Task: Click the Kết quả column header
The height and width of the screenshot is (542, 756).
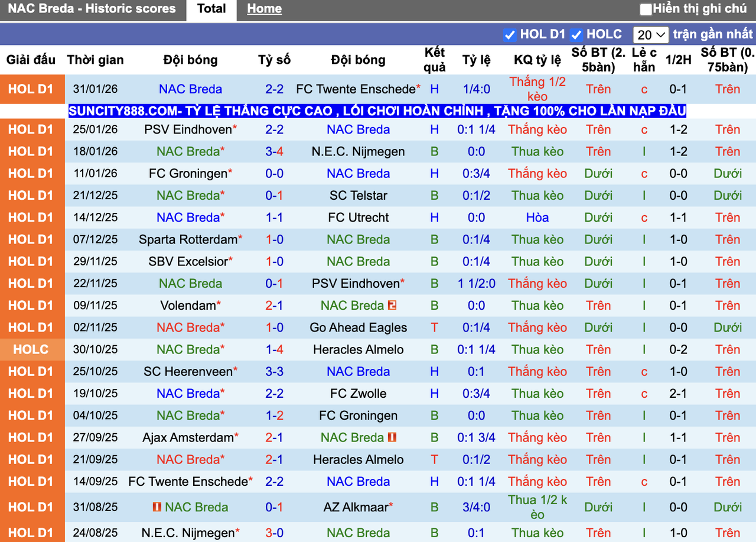Action: coord(435,60)
